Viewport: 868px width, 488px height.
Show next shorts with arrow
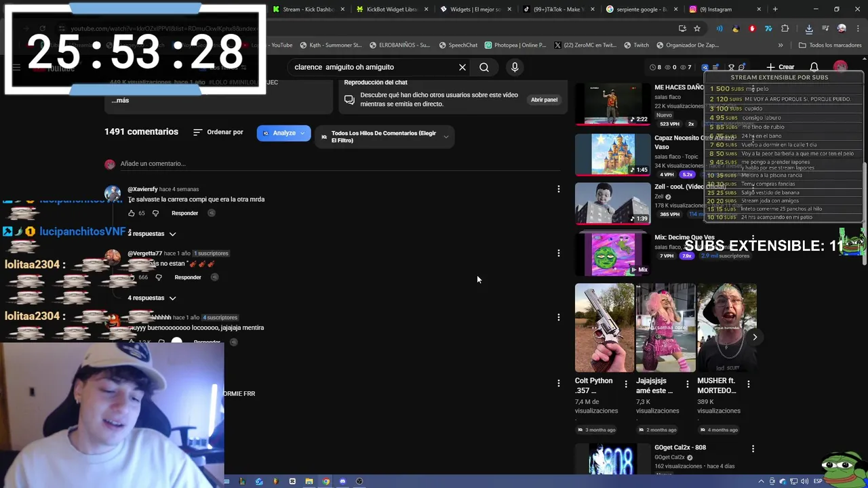755,337
